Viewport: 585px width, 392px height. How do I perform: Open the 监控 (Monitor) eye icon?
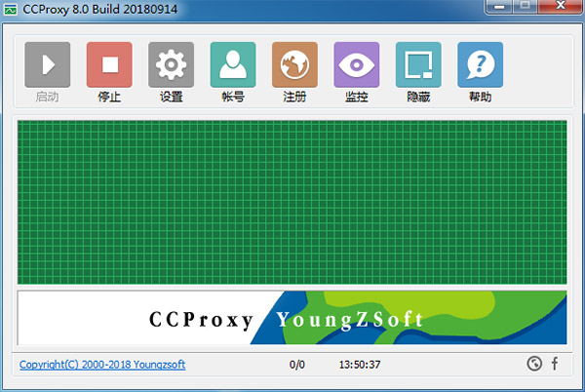tap(357, 65)
